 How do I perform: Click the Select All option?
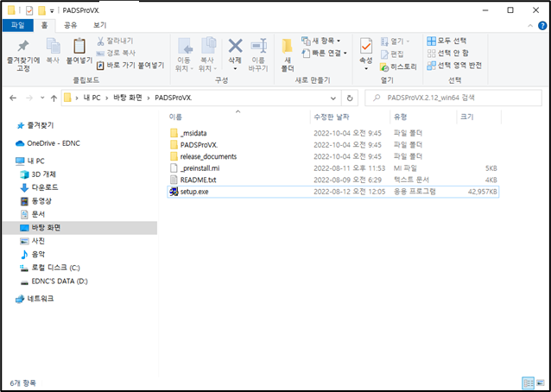(446, 41)
